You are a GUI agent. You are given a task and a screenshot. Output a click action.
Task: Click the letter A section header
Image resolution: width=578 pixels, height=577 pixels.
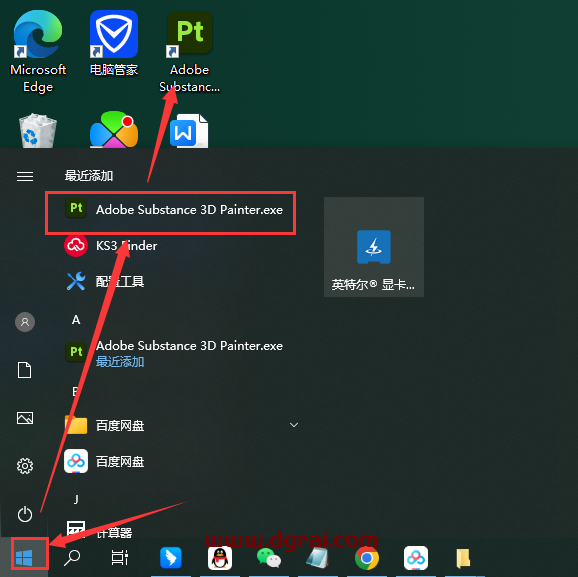[76, 320]
